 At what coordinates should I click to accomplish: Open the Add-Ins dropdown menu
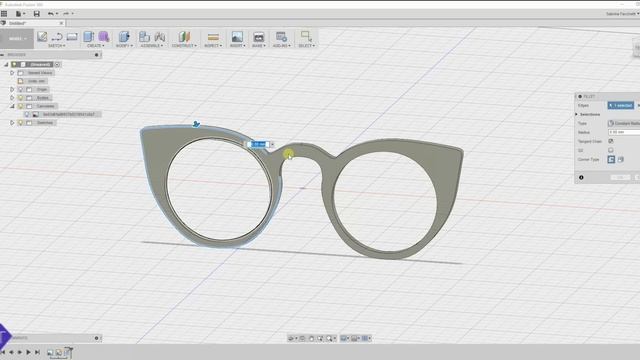pos(281,46)
